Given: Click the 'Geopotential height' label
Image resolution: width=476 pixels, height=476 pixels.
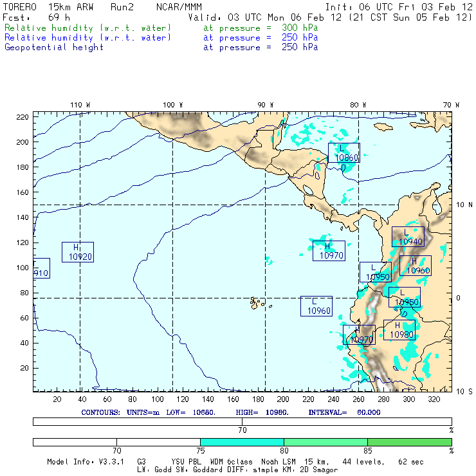Looking at the screenshot, I should pyautogui.click(x=54, y=48).
